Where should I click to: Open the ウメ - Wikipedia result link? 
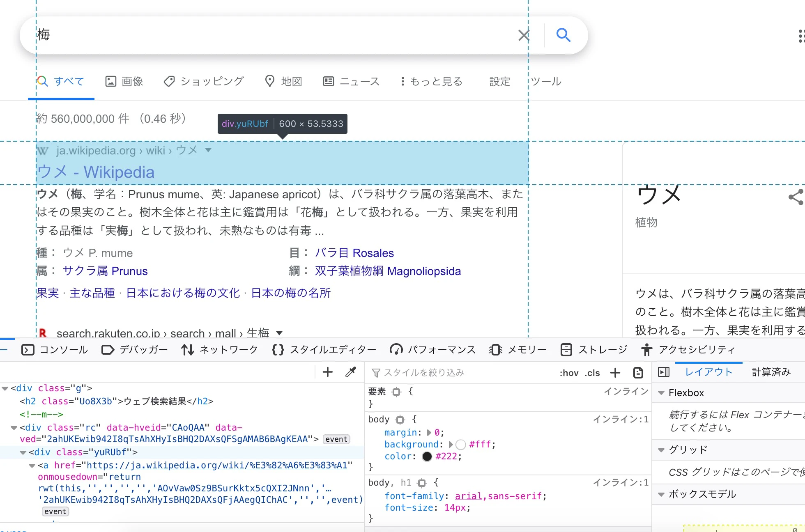pos(96,172)
